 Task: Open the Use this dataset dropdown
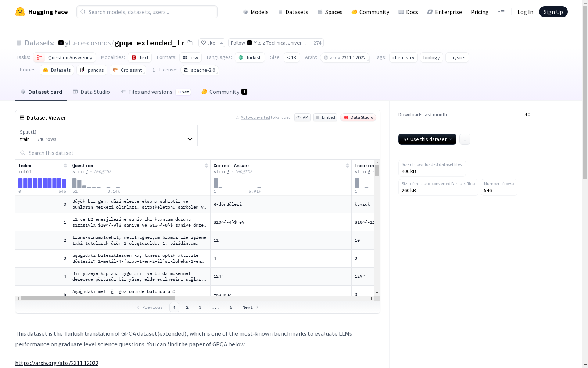coord(427,139)
